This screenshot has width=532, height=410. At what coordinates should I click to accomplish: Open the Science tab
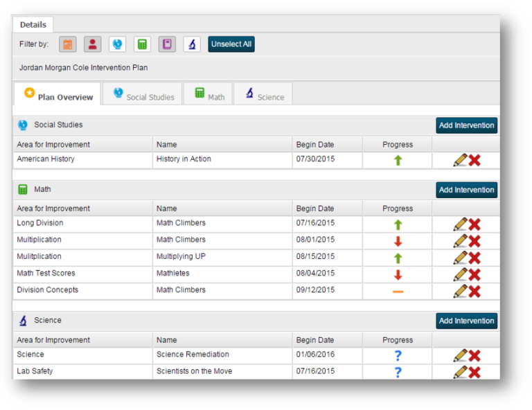[264, 96]
